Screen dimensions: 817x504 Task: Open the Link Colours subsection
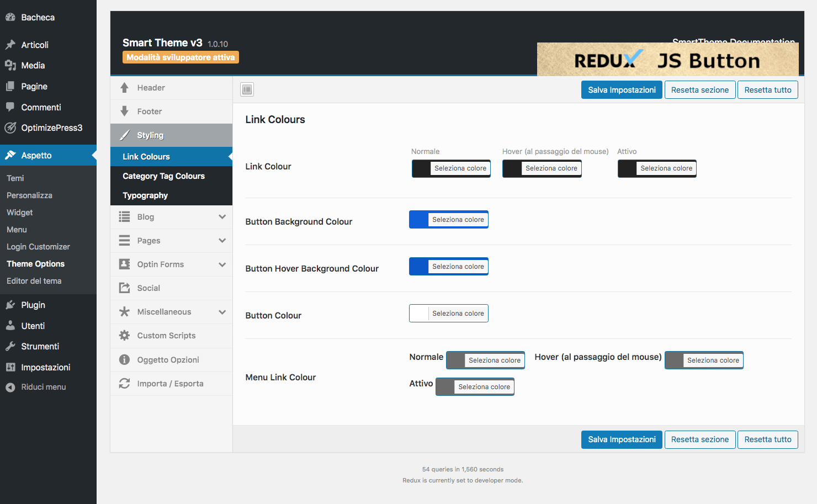(x=171, y=157)
